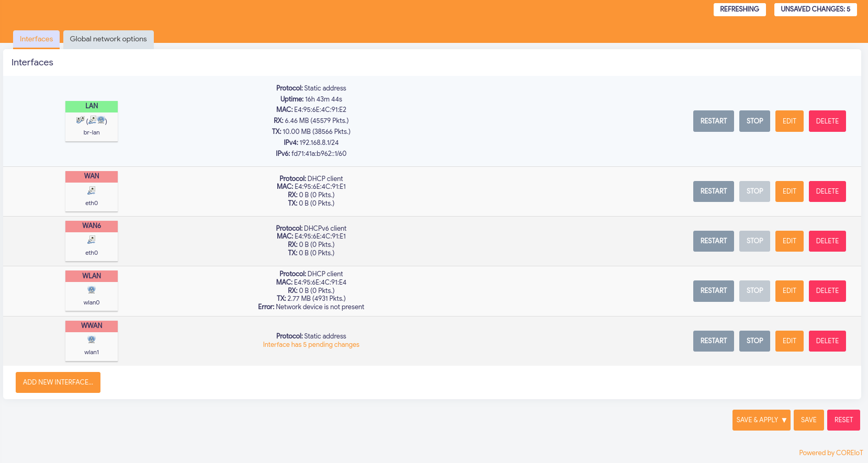Click the WLAN wlan0 wireless icon
The width and height of the screenshot is (868, 463).
92,290
